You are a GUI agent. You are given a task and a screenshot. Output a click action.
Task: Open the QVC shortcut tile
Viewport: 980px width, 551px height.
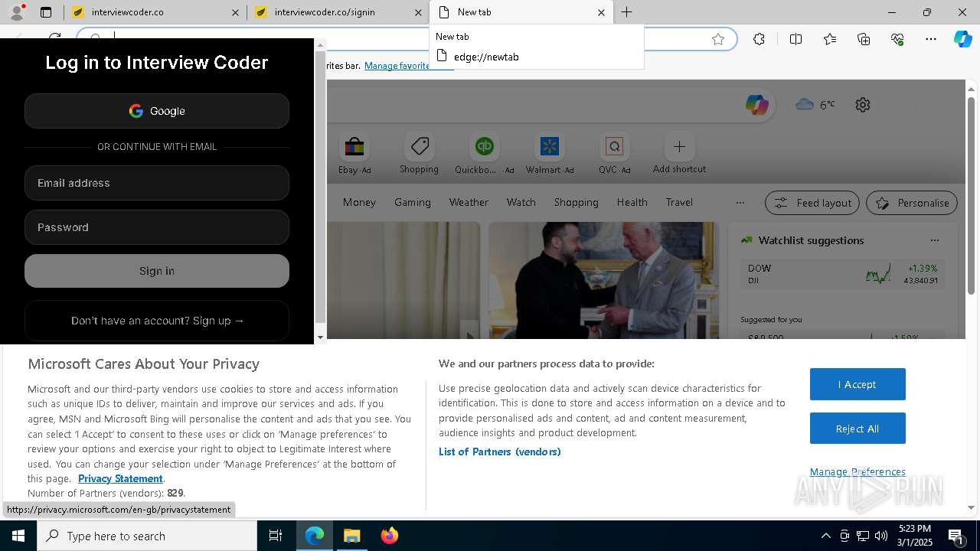614,154
